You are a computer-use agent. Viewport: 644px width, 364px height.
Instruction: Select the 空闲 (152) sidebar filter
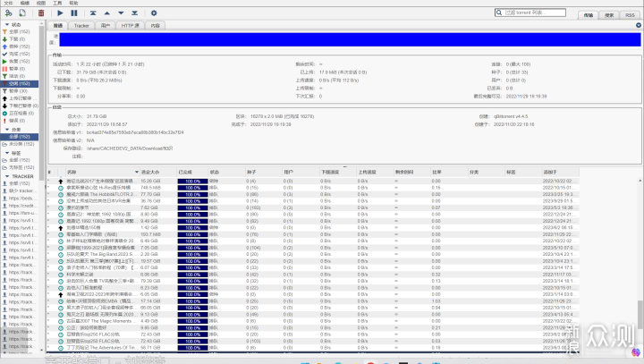pos(20,83)
